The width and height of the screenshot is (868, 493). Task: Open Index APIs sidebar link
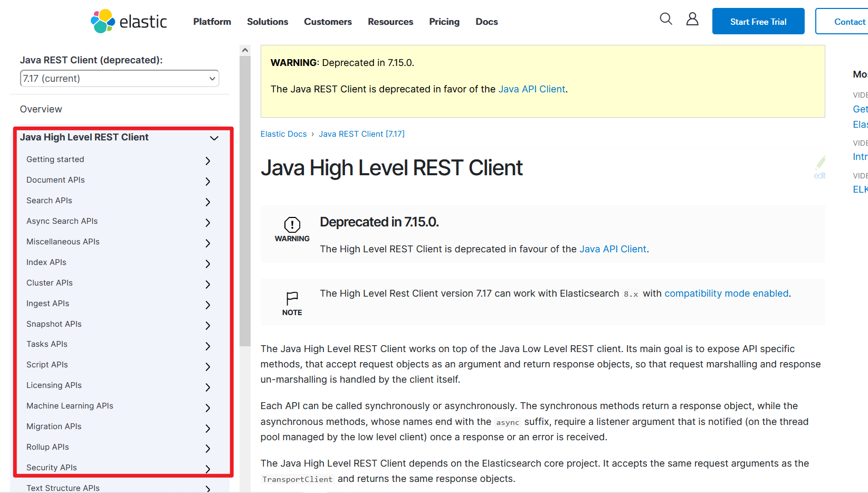[x=46, y=262]
